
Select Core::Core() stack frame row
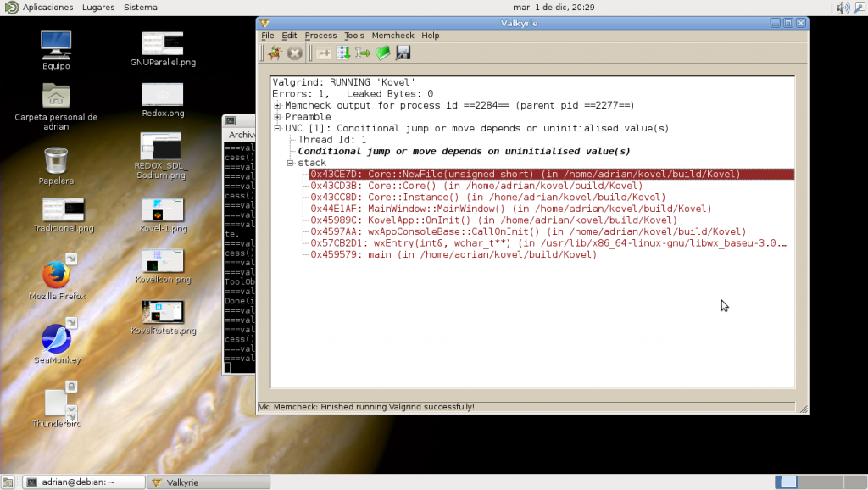pos(476,186)
